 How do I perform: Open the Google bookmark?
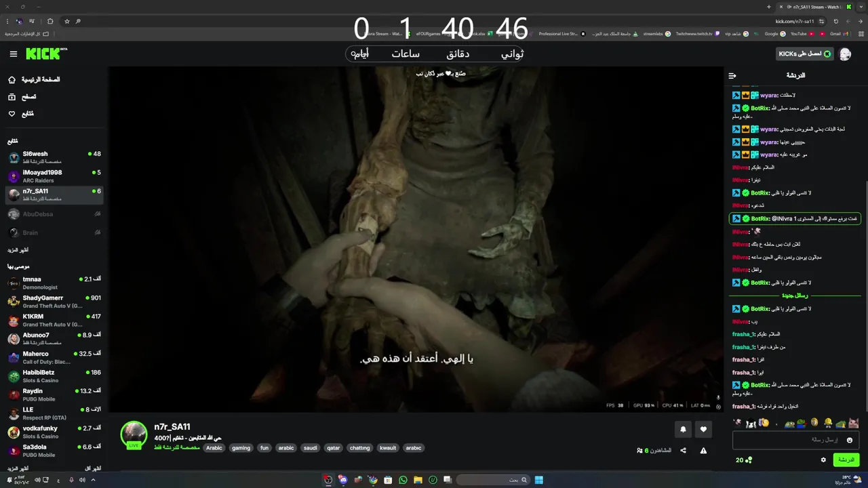775,33
